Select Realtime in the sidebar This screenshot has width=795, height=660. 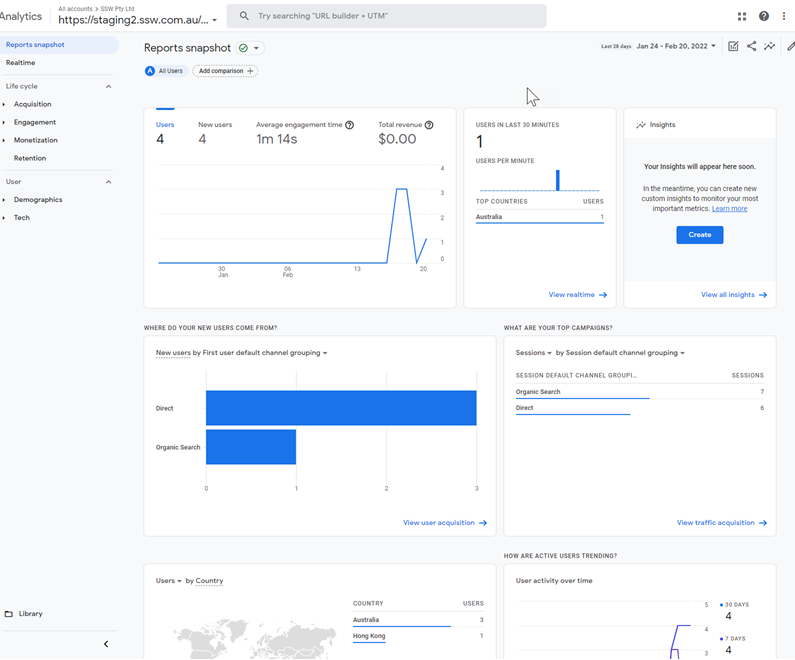[x=21, y=63]
